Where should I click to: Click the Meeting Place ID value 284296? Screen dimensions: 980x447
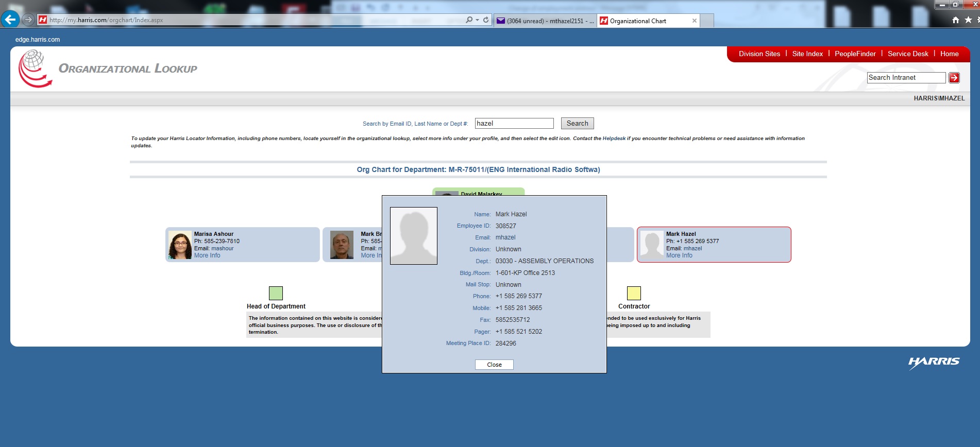coord(506,343)
